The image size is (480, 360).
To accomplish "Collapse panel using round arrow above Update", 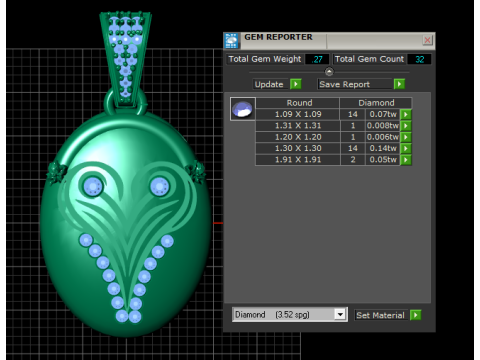I will point(329,72).
